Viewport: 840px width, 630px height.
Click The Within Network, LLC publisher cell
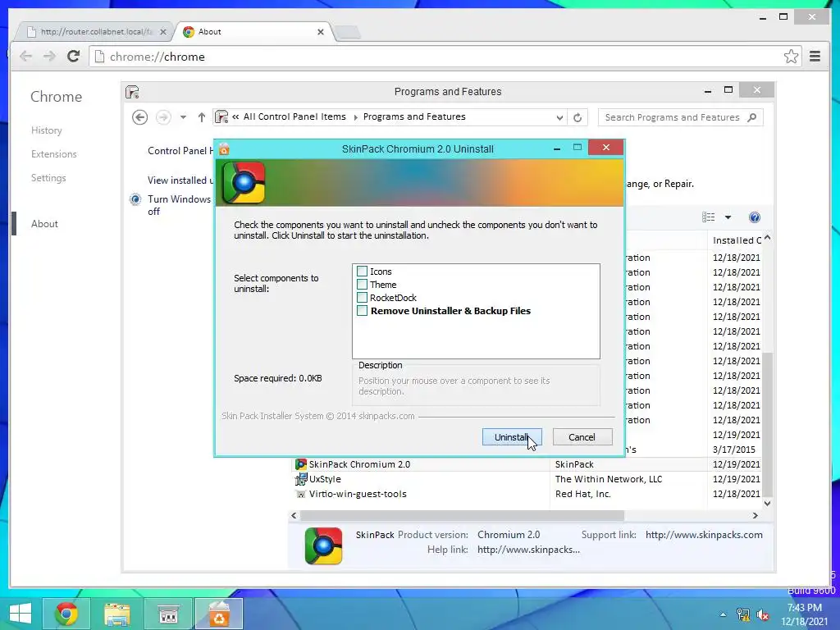pos(609,479)
